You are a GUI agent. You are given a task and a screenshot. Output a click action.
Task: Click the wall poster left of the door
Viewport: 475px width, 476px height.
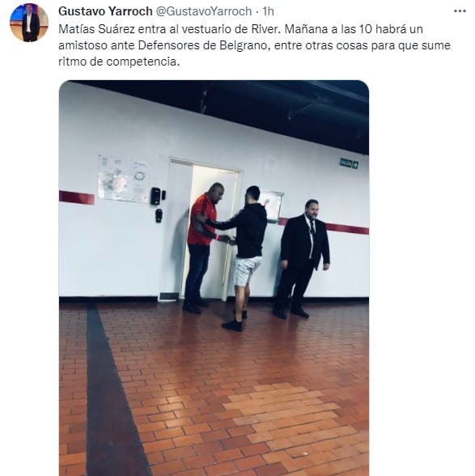point(124,179)
